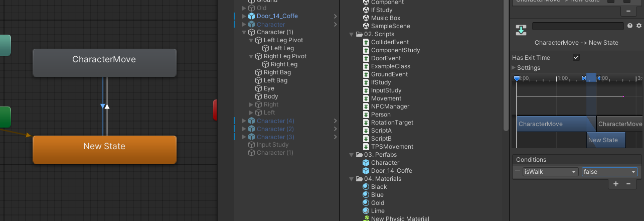Open the false condition value dropdown
644x221 pixels.
(x=609, y=172)
